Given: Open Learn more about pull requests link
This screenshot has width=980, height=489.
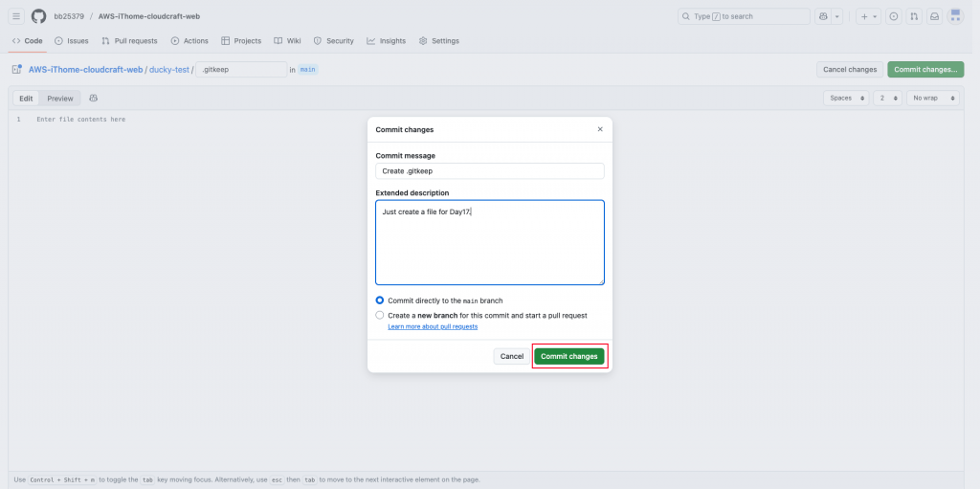Looking at the screenshot, I should click(x=433, y=326).
